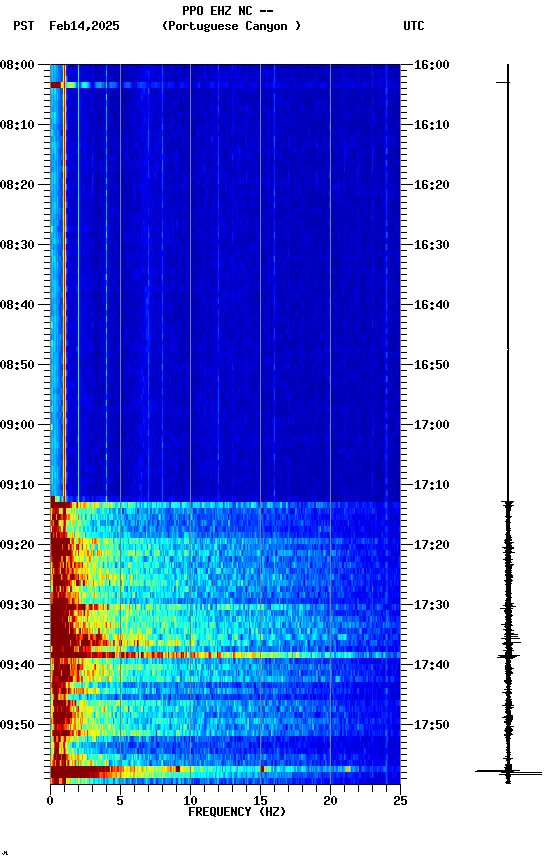Click the strong red band before 10:00
The image size is (552, 864).
[225, 770]
